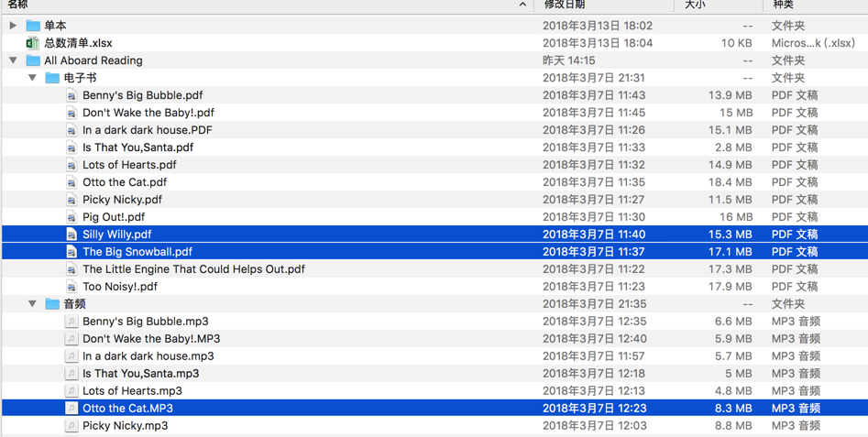Select file name Don't Wake the Baby!.MP3
Screen dimensions: 868x437
(x=151, y=339)
